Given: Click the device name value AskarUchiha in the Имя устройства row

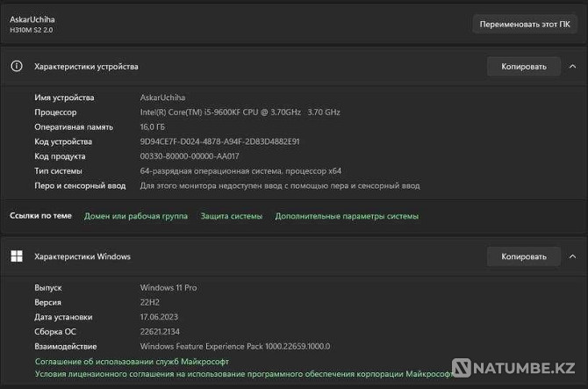Looking at the screenshot, I should click(x=162, y=97).
